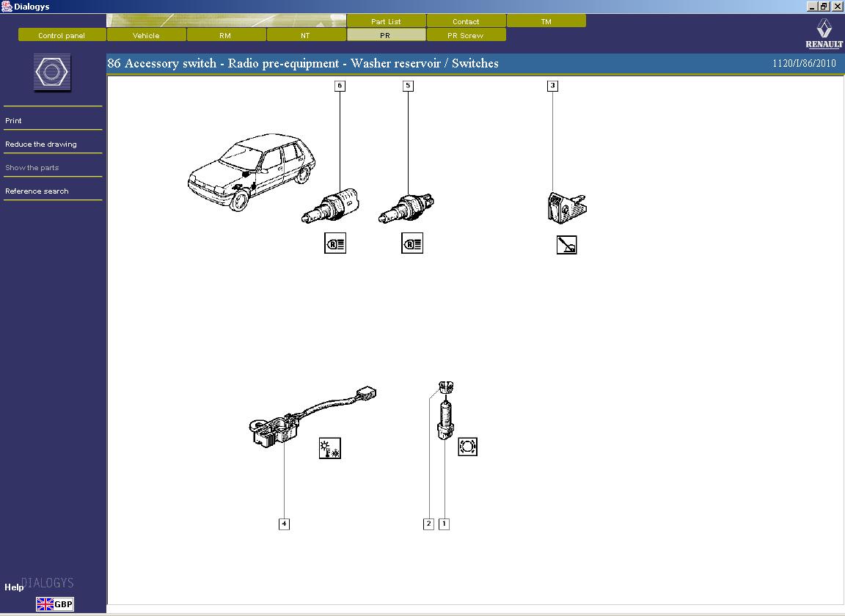The image size is (845, 616).
Task: Click the Dialogys app icon in title bar
Action: tap(7, 7)
